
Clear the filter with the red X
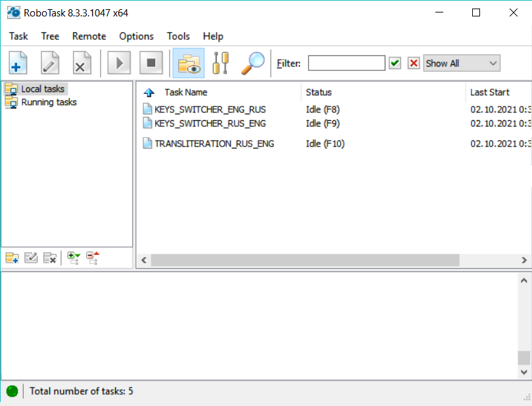tap(414, 63)
